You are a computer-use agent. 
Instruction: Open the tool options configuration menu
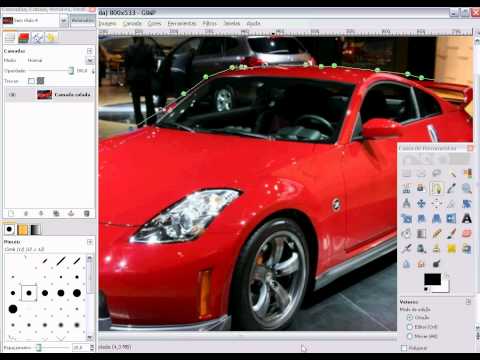(x=468, y=302)
